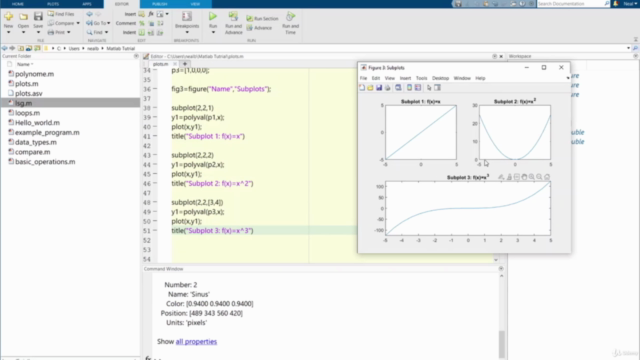Viewport: 640px width, 360px height.
Task: Select basic_operations.m in Current Folder
Action: 45,162
